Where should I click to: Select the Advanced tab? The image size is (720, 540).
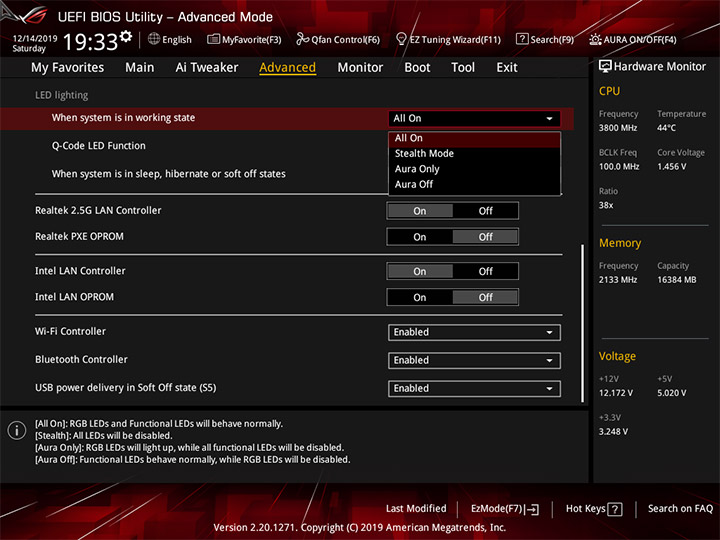[x=287, y=68]
